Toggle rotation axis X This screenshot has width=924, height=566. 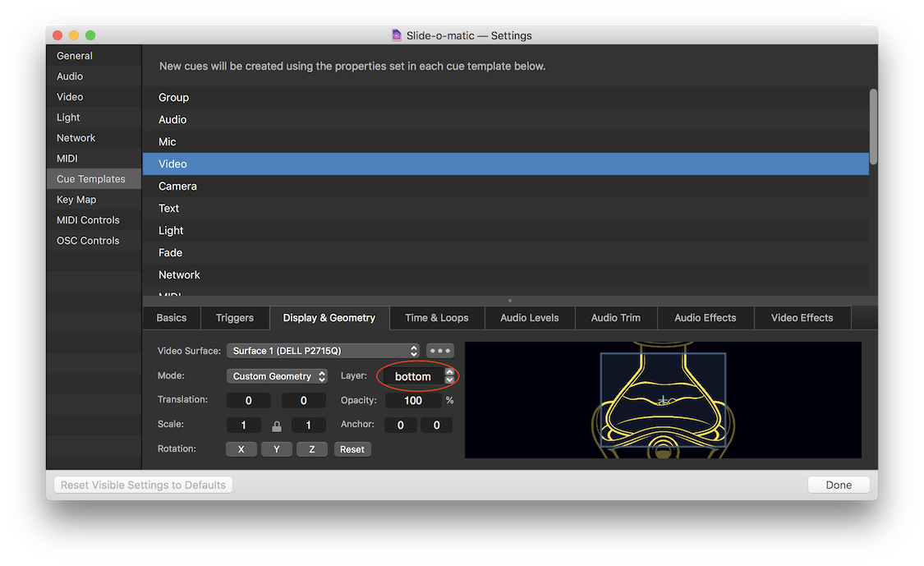(241, 449)
